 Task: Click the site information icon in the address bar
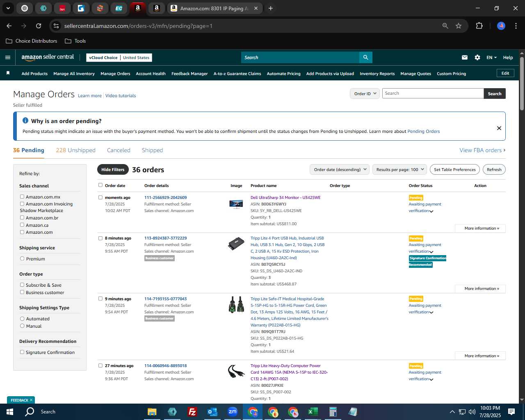56,26
